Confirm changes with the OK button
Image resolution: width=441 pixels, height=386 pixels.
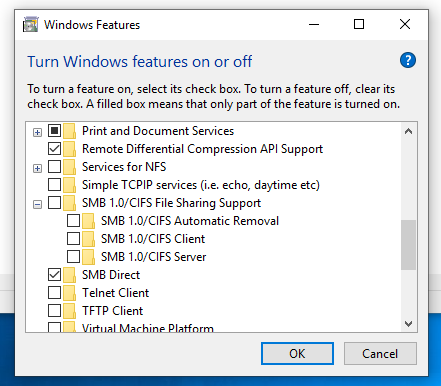coord(297,353)
